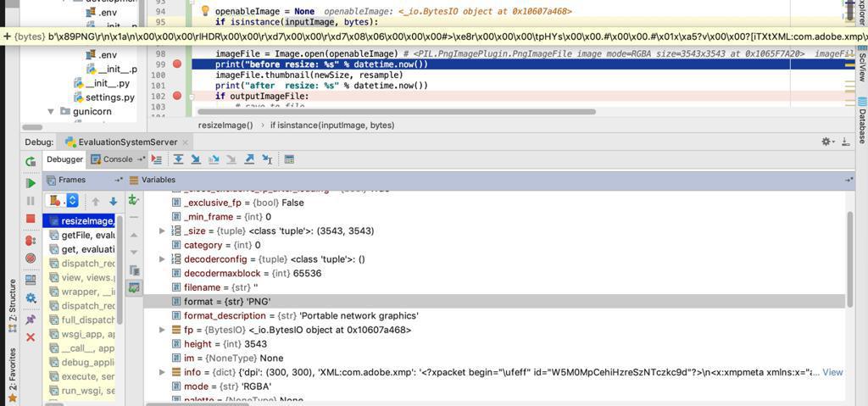This screenshot has width=868, height=406.
Task: Close debug tab using red X icon
Action: pyautogui.click(x=31, y=336)
